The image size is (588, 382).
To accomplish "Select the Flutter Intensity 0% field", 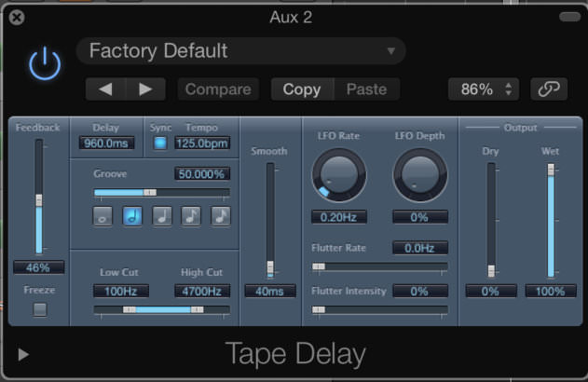I will [420, 291].
